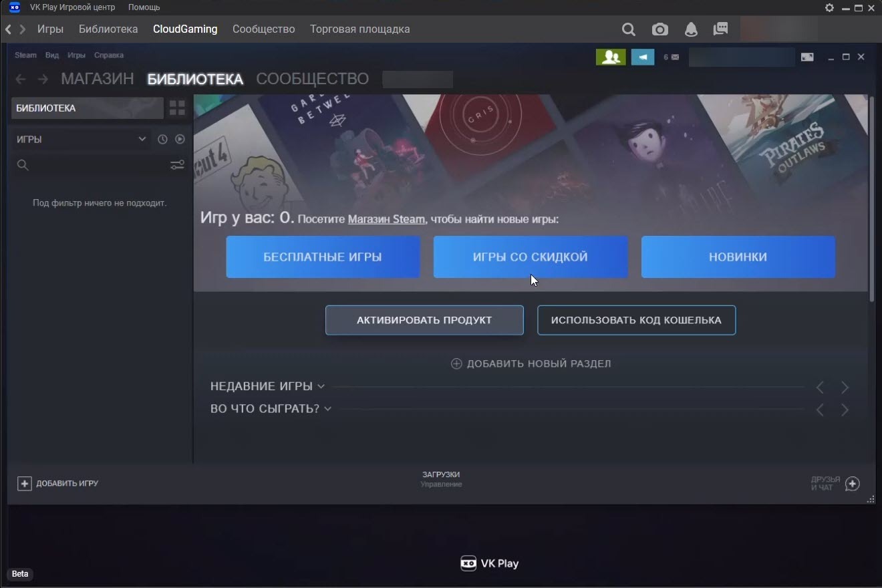This screenshot has height=588, width=882.
Task: Click Steam friends green icon
Action: click(611, 57)
